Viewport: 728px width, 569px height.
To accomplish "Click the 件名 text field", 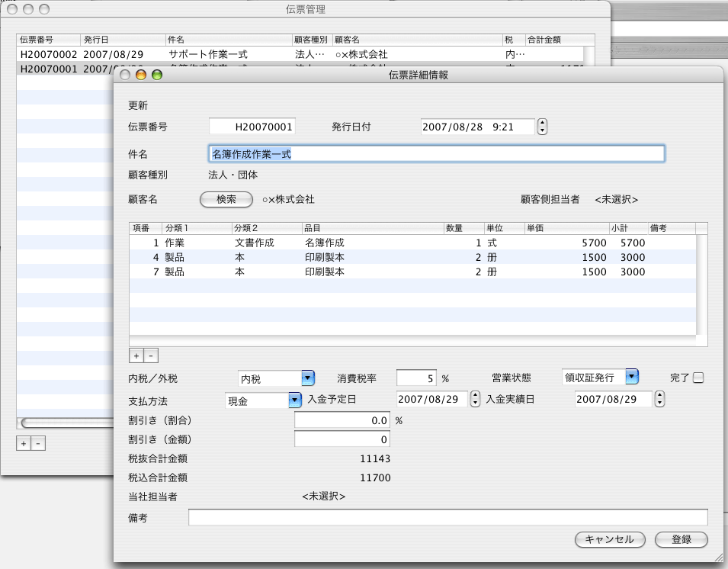I will pyautogui.click(x=435, y=154).
